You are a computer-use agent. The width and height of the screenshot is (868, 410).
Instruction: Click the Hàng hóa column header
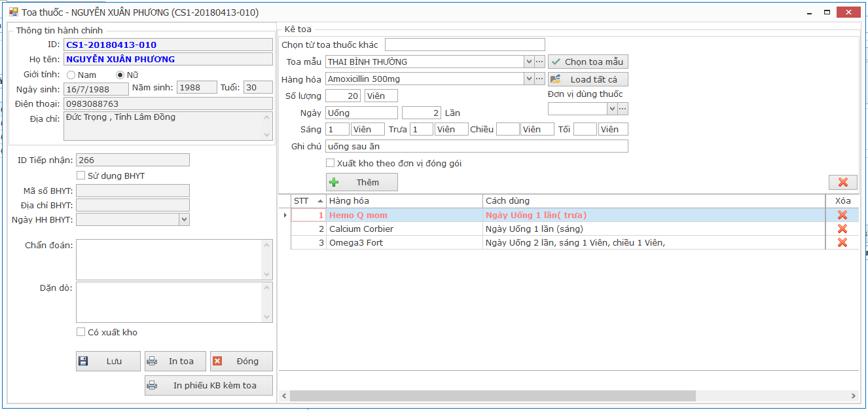pyautogui.click(x=405, y=200)
